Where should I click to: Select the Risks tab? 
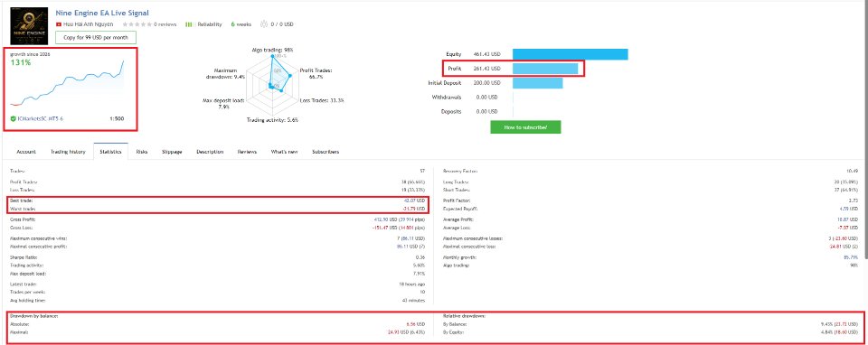point(142,152)
